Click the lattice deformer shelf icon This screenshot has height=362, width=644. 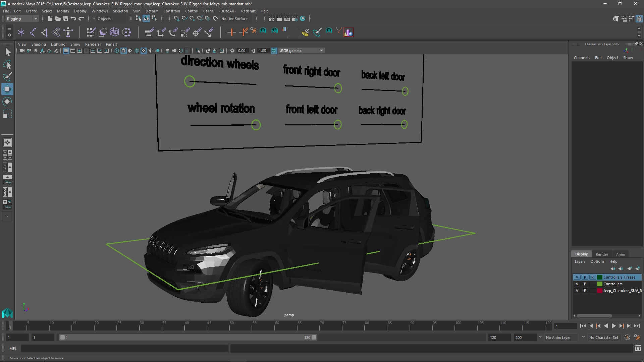pos(114,32)
